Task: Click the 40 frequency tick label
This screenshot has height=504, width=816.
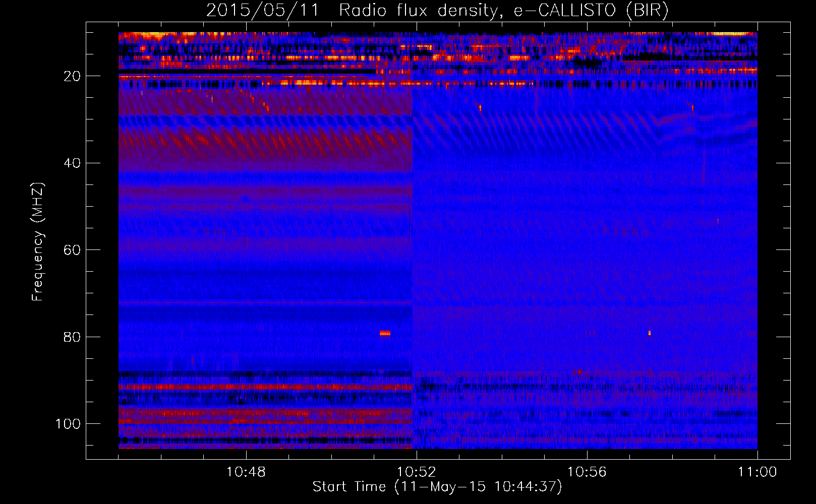Action: coord(72,163)
